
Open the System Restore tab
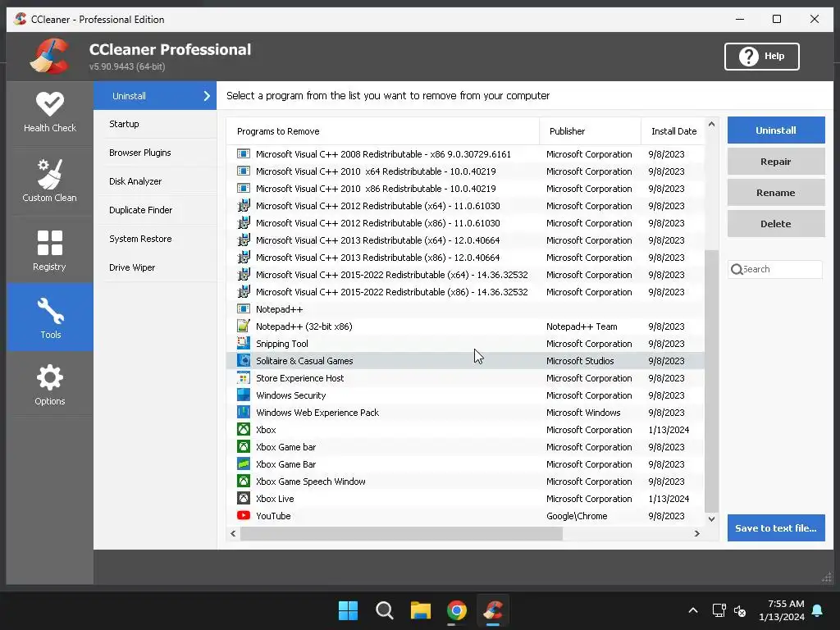(155, 239)
